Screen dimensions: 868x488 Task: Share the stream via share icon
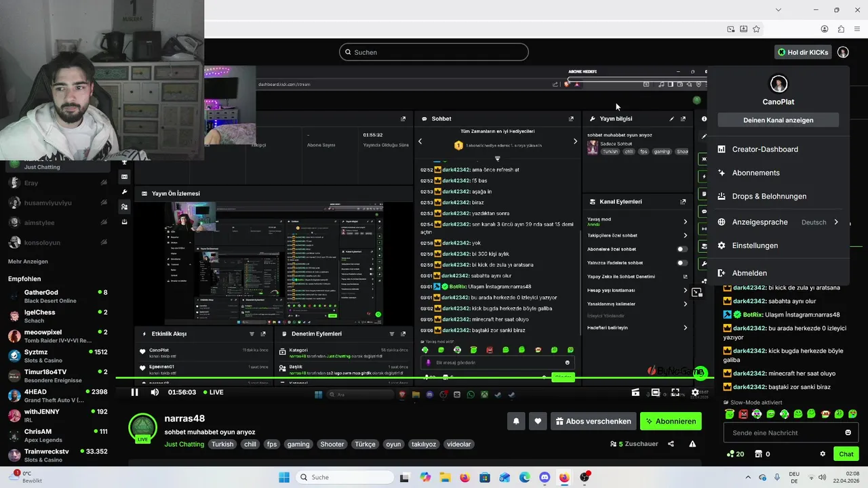pyautogui.click(x=671, y=444)
